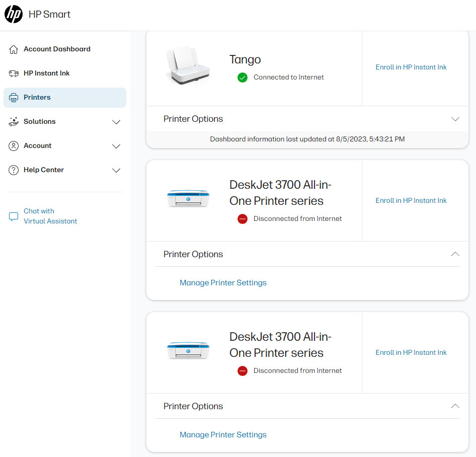Click the green Connected to Internet checkmark icon
This screenshot has height=457, width=476.
(243, 78)
